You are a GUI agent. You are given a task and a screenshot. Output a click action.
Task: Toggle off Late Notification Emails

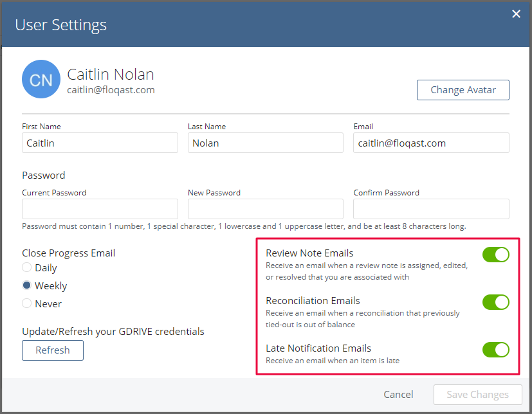coord(496,350)
